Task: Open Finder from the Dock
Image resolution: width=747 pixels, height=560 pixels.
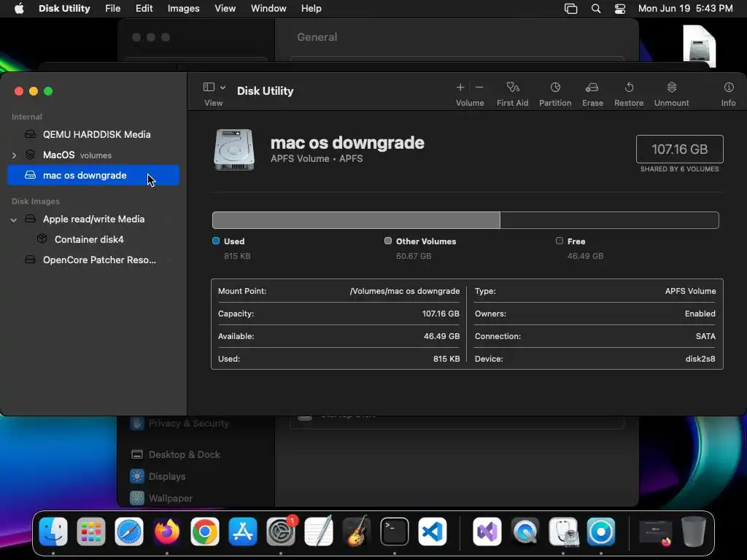Action: (x=53, y=532)
